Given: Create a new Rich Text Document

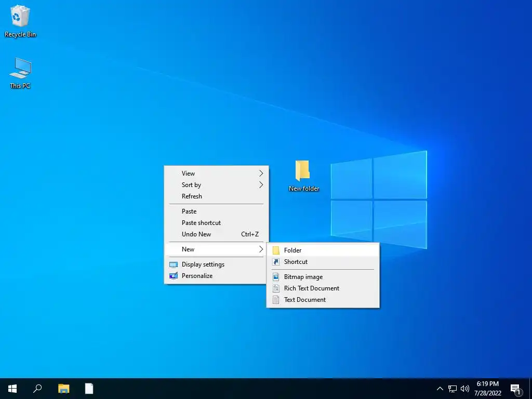Looking at the screenshot, I should [x=323, y=288].
